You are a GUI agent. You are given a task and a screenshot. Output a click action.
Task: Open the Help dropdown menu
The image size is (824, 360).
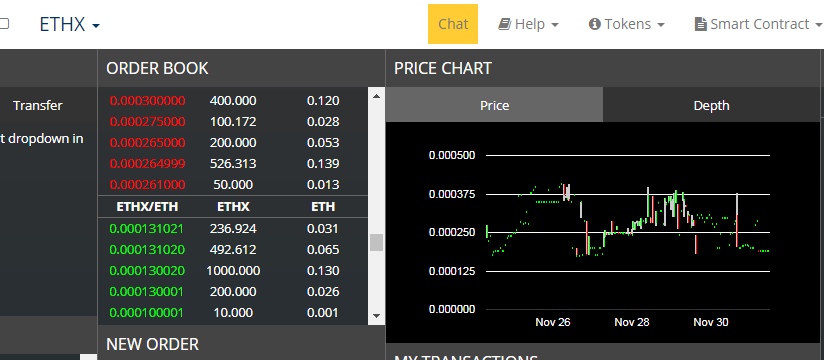click(x=529, y=24)
